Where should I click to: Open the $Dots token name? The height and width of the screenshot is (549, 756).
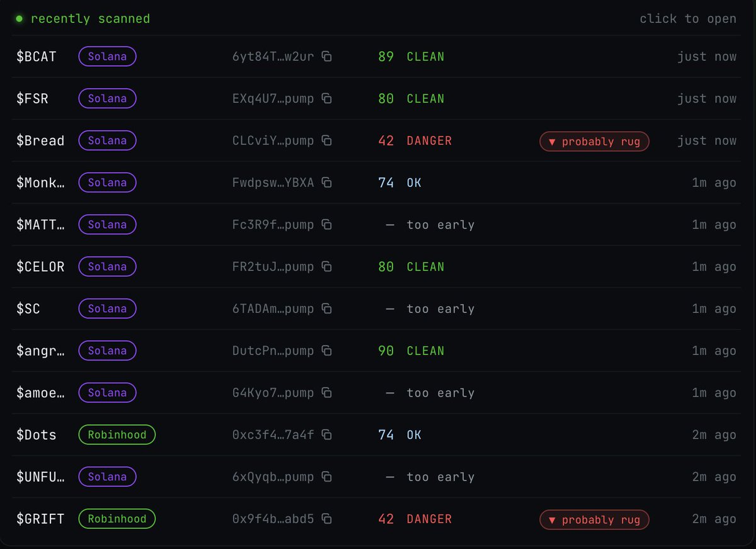pos(36,434)
